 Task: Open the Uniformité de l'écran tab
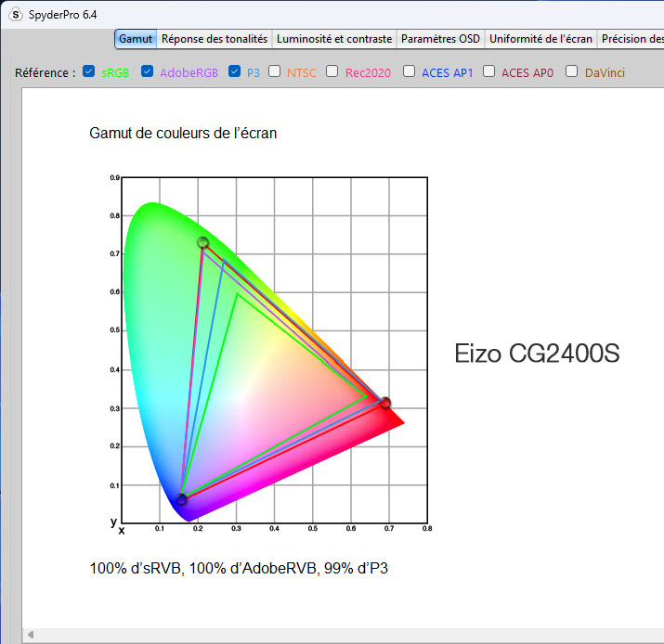(x=540, y=39)
